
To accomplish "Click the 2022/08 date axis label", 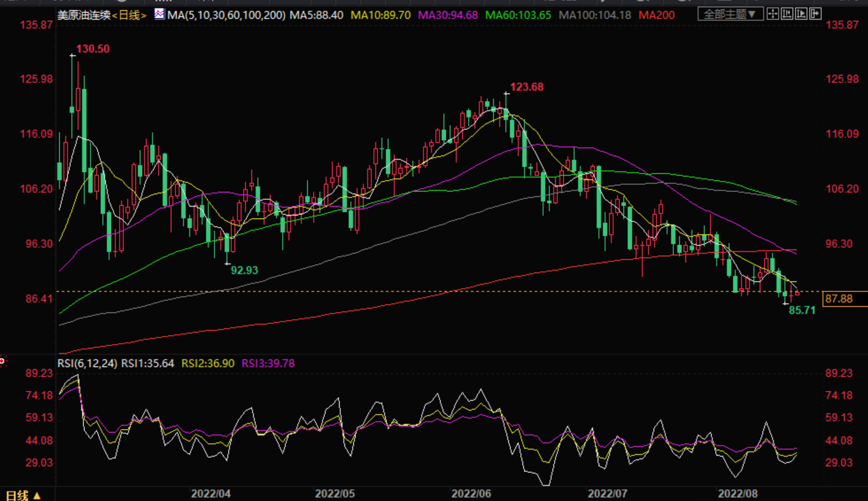I will [x=738, y=493].
